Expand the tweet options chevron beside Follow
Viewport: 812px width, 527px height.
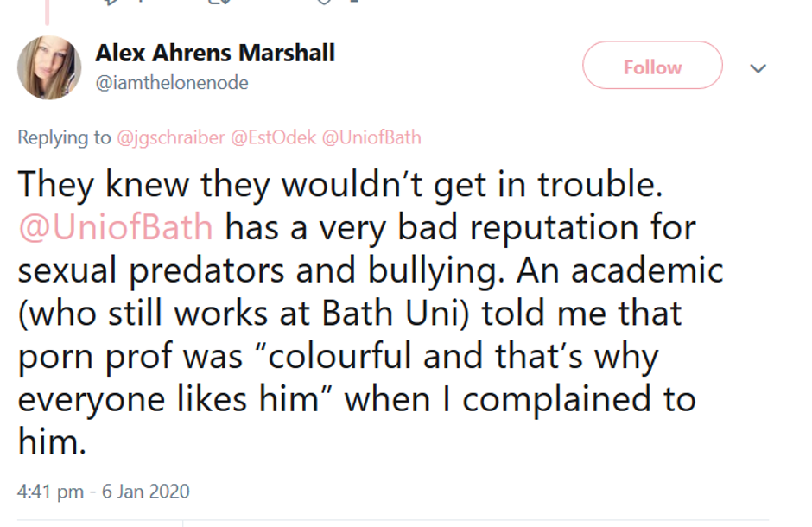point(758,68)
